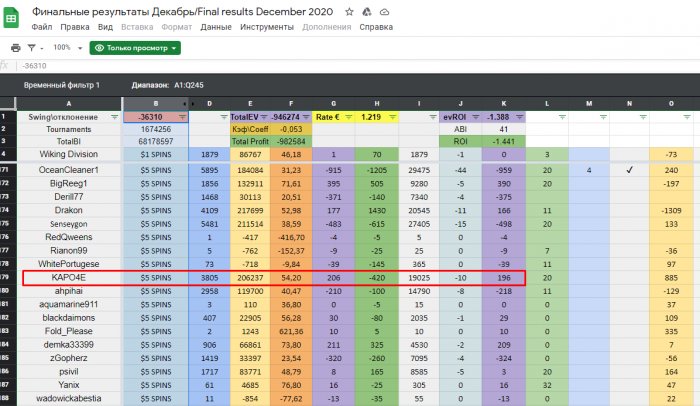Screen dimensions: 700x406
Task: Select the Total Profit cell
Action: [x=250, y=141]
